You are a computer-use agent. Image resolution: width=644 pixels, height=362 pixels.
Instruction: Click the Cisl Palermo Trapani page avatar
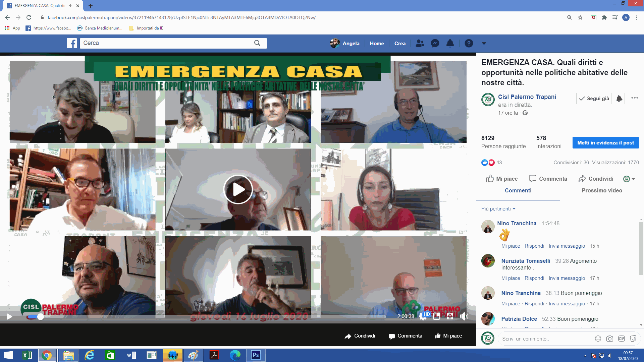pyautogui.click(x=488, y=100)
